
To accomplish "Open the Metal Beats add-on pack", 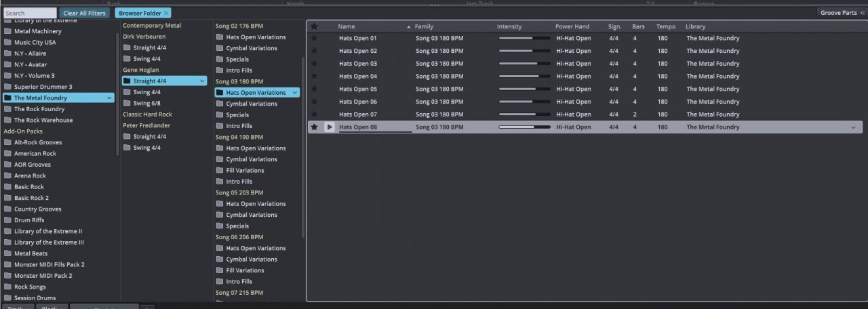I will (x=26, y=253).
